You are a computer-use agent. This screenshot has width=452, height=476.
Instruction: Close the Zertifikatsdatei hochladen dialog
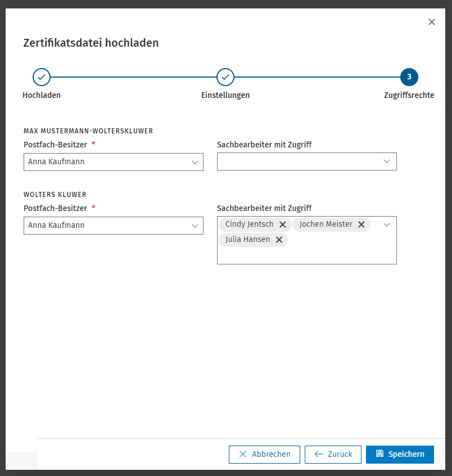tap(431, 22)
